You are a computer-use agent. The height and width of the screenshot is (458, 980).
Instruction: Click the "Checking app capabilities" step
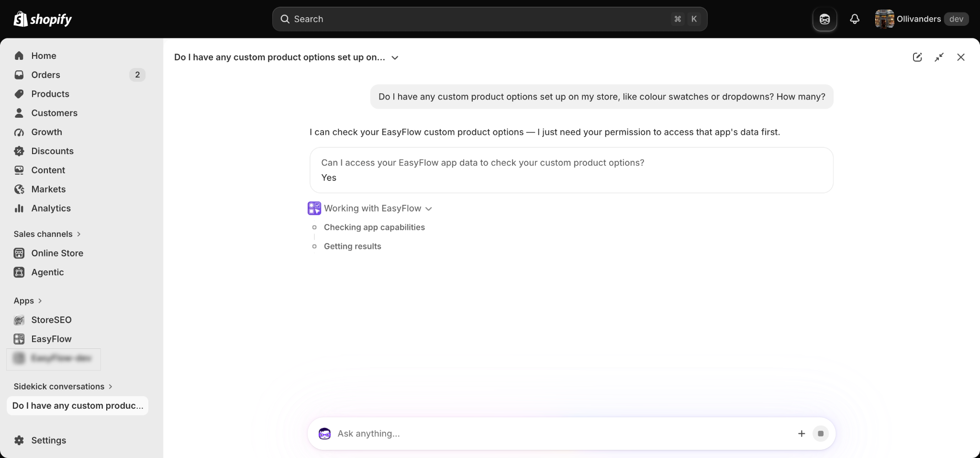(374, 227)
